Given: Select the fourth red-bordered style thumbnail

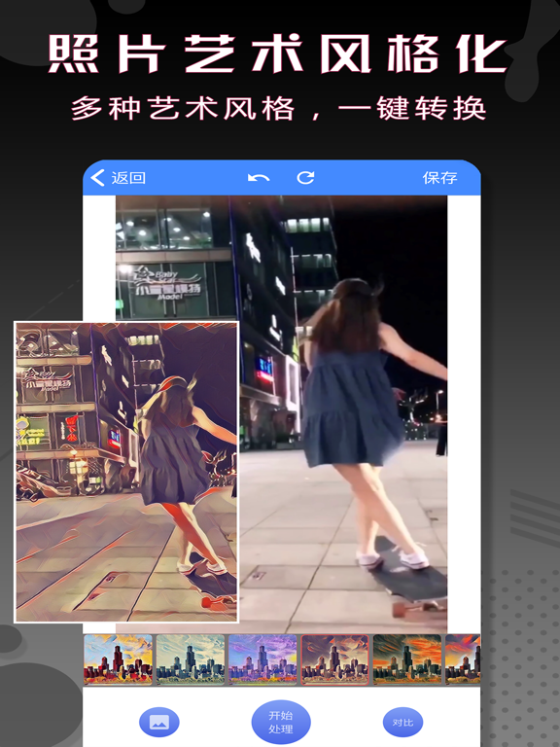Looking at the screenshot, I should pos(334,659).
